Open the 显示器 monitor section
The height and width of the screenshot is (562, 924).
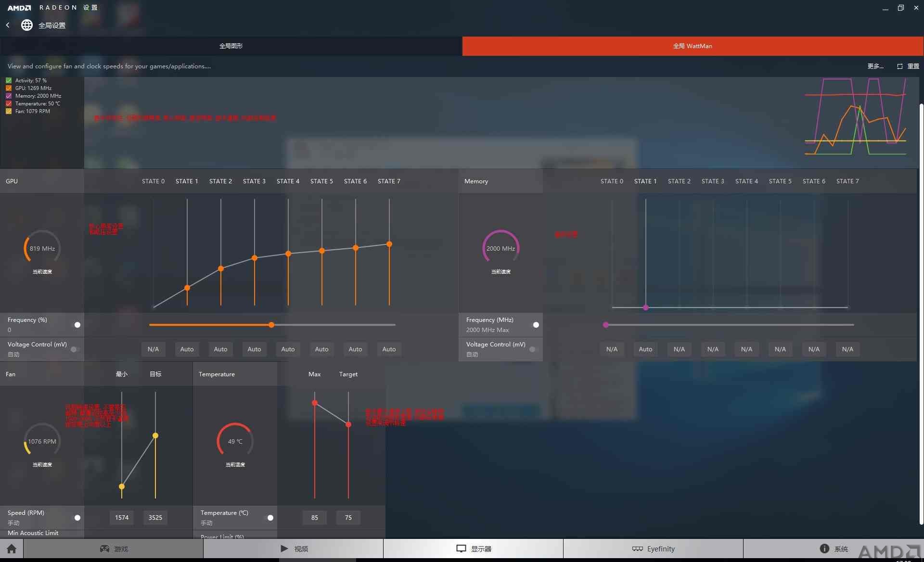pos(474,549)
